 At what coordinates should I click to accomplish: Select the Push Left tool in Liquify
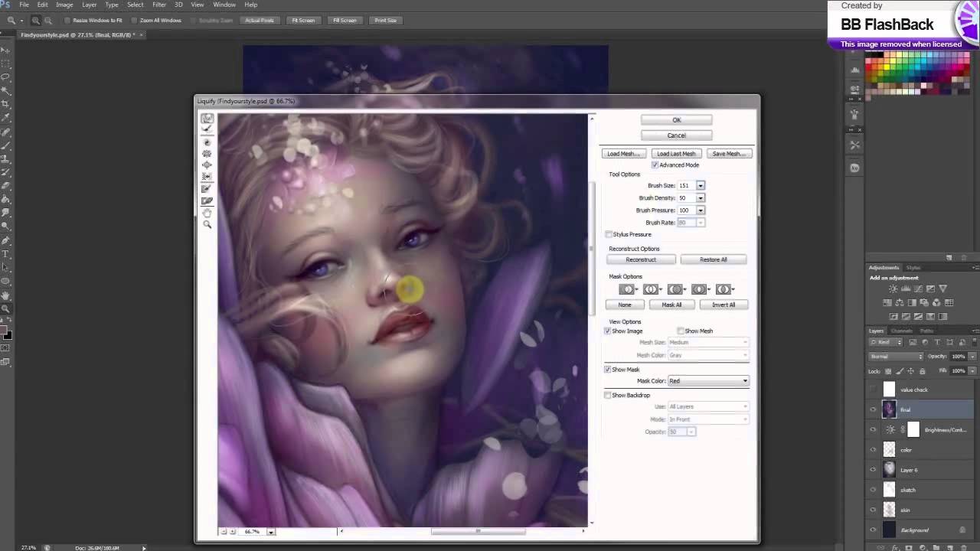(207, 177)
